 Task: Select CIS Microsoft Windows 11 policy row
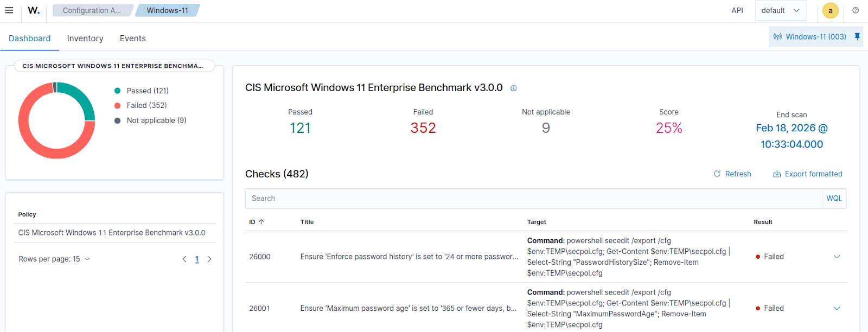pos(112,233)
